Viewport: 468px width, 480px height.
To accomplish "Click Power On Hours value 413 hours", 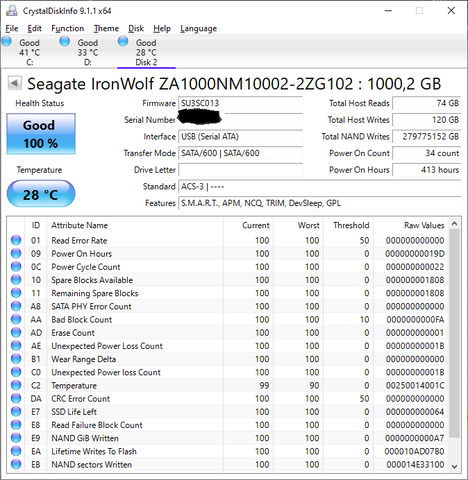I will tap(427, 170).
